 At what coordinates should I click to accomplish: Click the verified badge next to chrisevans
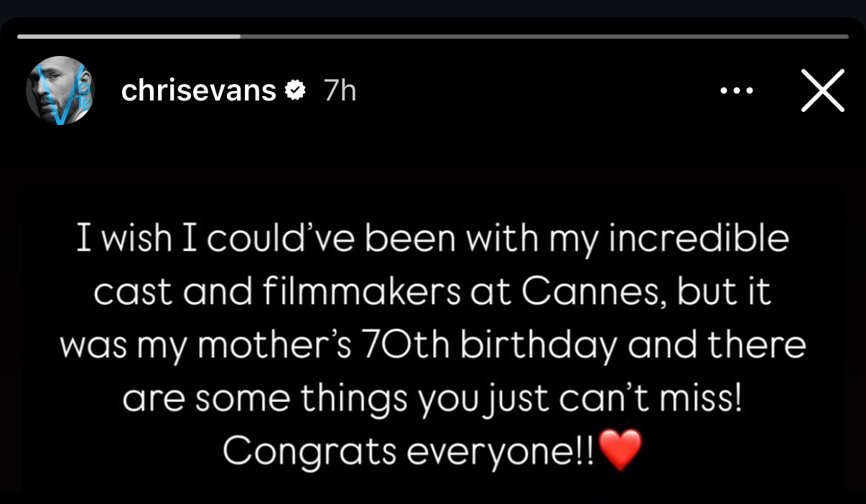(296, 90)
